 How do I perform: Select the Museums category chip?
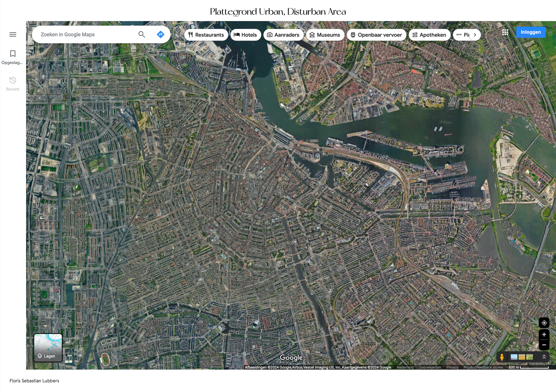tap(325, 35)
